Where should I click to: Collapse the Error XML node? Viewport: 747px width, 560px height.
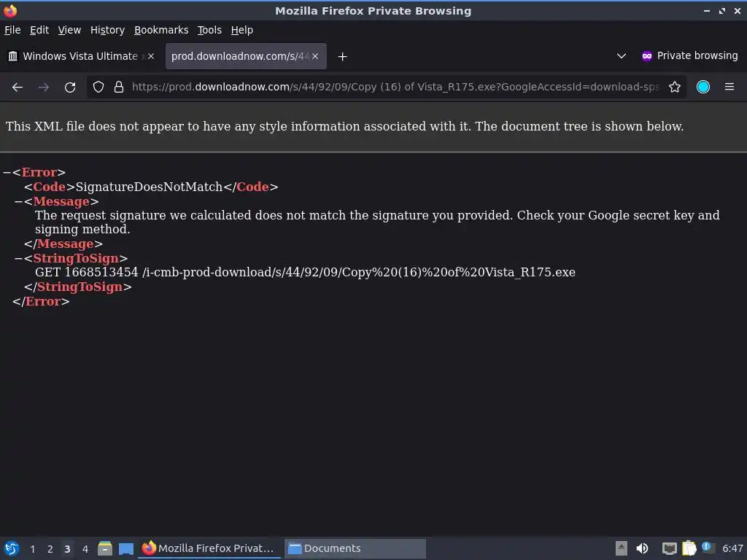7,172
